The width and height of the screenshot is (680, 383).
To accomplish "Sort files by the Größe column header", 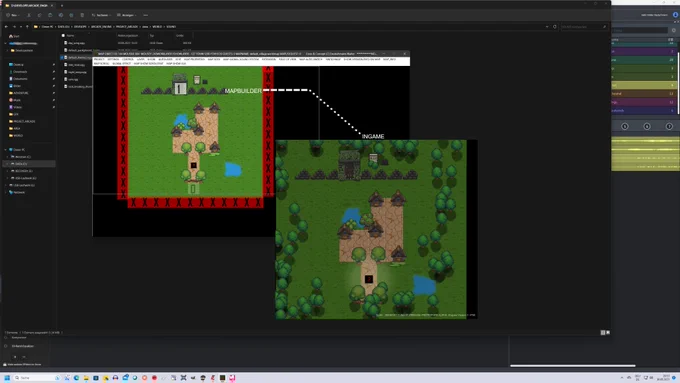I will click(x=180, y=36).
